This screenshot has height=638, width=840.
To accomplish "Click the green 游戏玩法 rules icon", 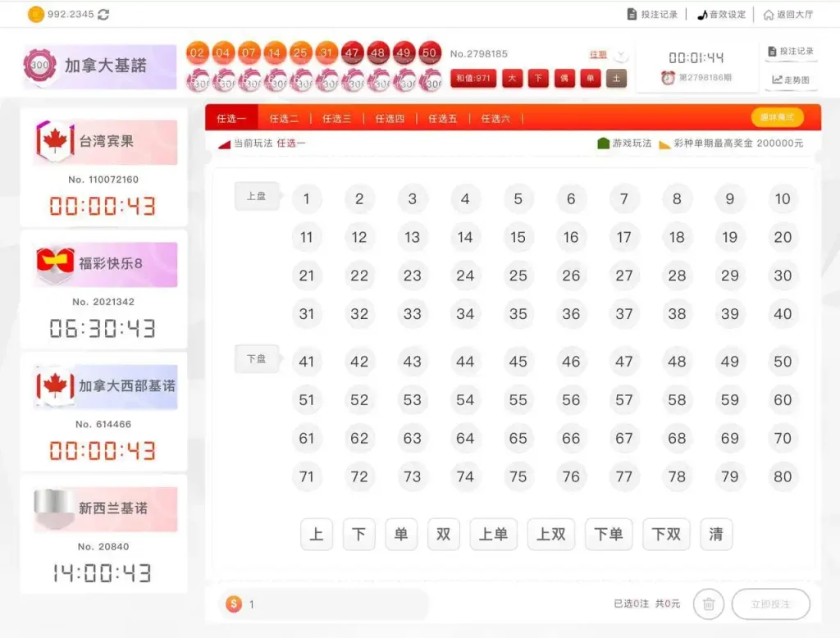I will (604, 144).
